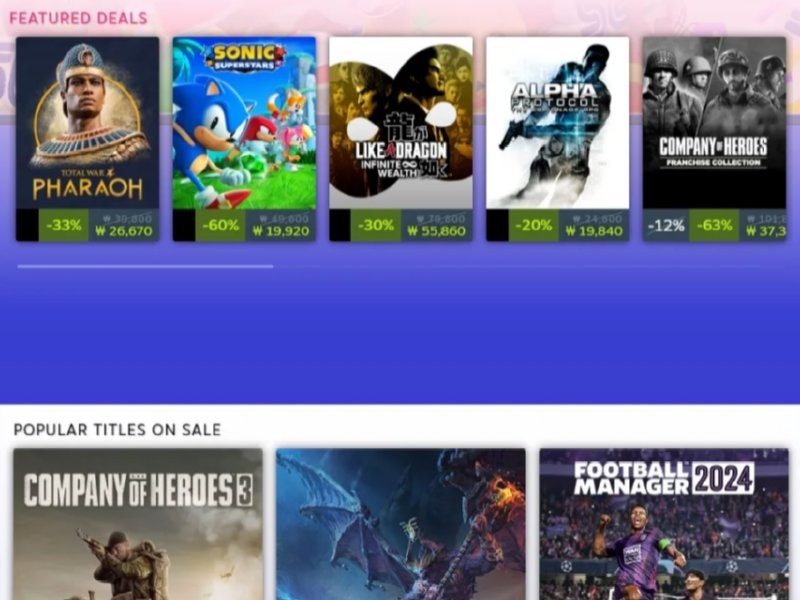
Task: Open Alpha Protocol game cover
Action: pos(558,122)
